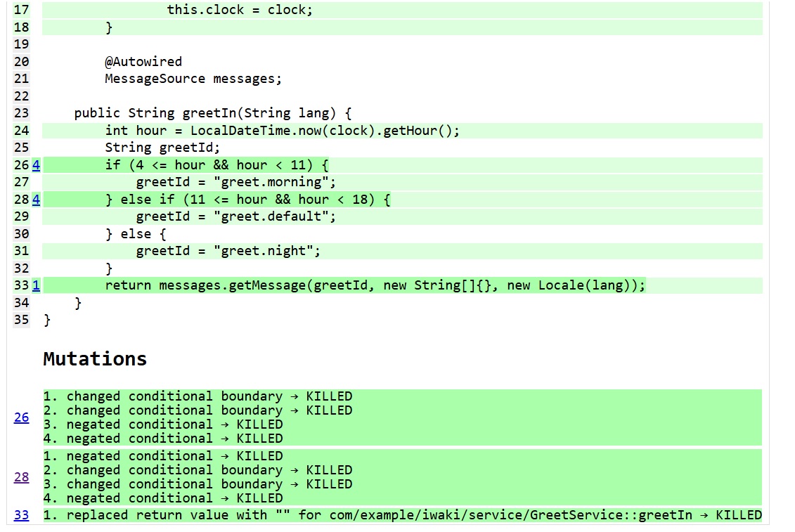Click the mutation count 1 beside line 33

pyautogui.click(x=36, y=285)
